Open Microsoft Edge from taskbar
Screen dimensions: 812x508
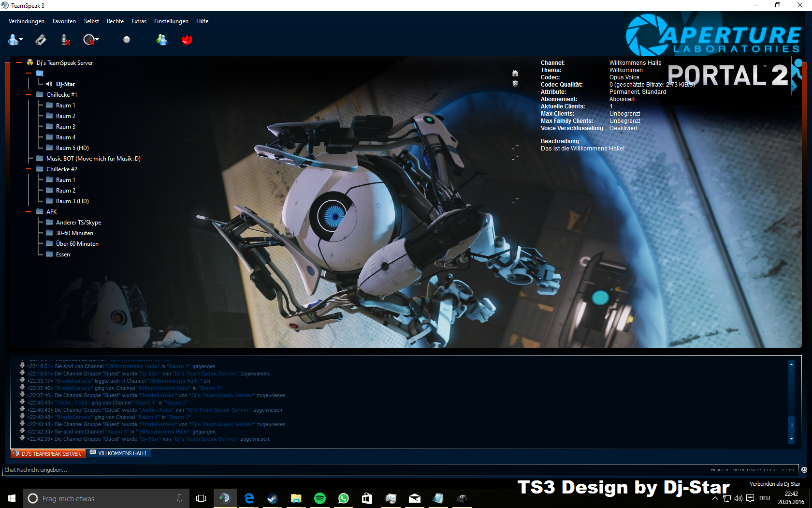coord(249,498)
